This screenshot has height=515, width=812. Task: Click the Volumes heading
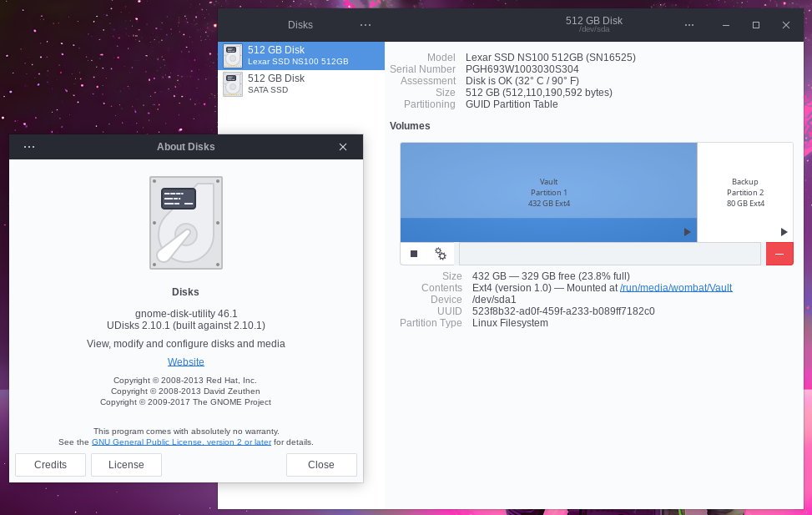[x=410, y=126]
